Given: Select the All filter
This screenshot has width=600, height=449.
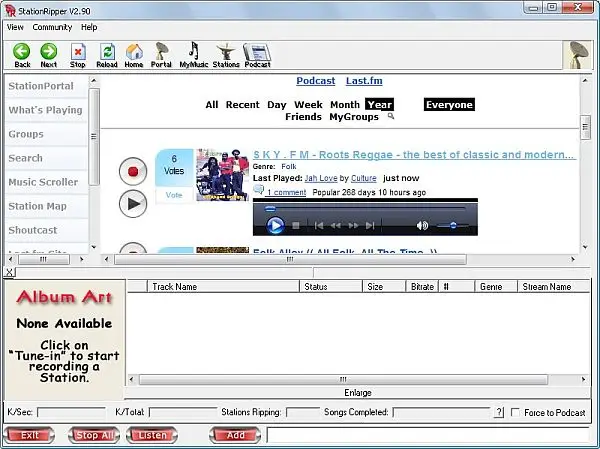Looking at the screenshot, I should pyautogui.click(x=212, y=104).
